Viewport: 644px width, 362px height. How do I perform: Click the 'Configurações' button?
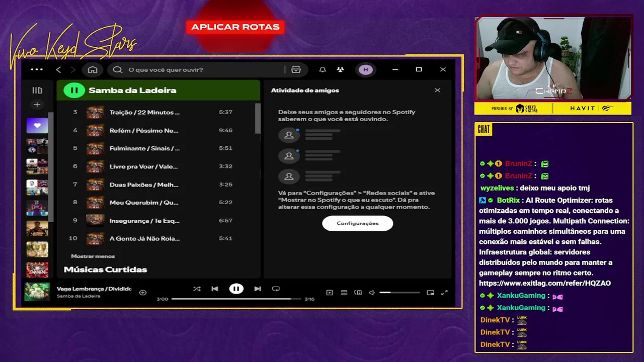click(x=357, y=223)
